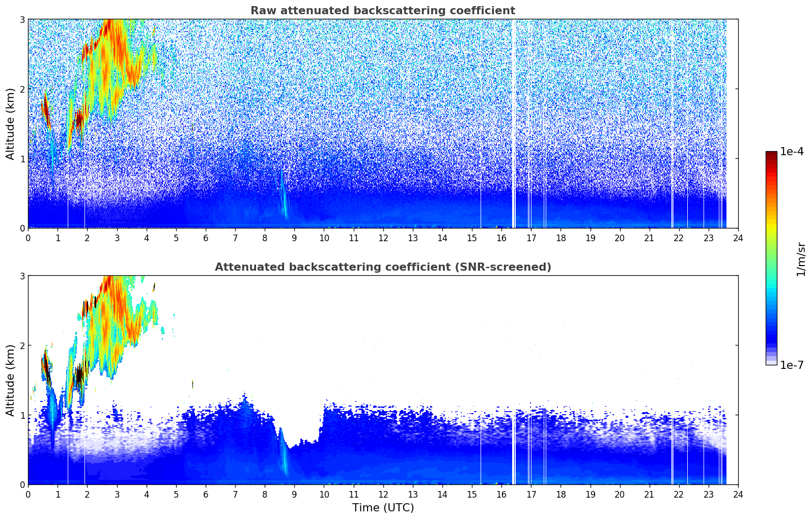Click time tick "5" under the raw plot
Screen dimensions: 812x519
(x=176, y=238)
